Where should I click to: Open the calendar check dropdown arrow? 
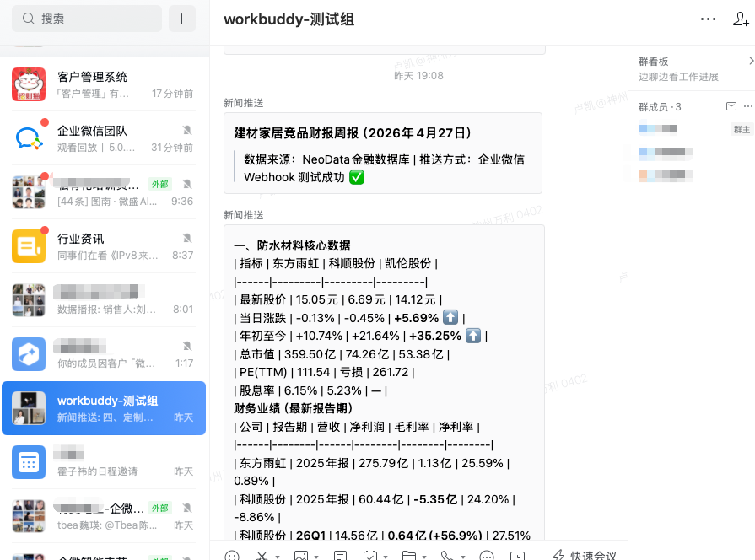coord(386,557)
